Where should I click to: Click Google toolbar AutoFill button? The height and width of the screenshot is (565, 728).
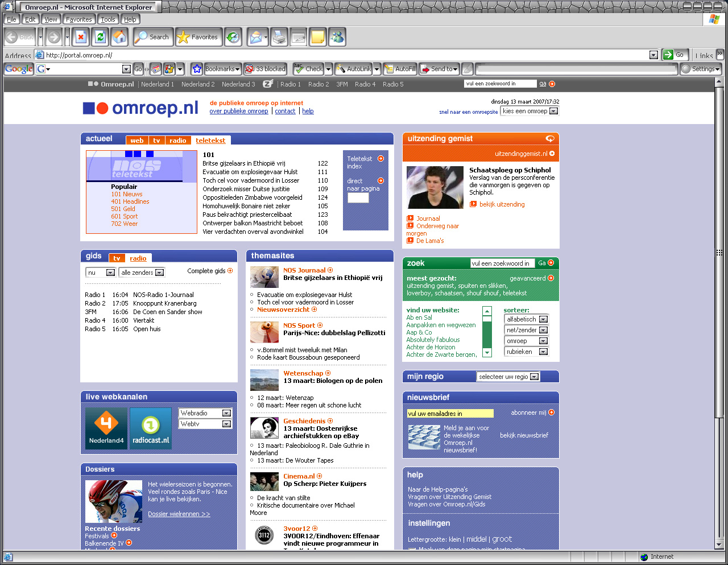coord(400,69)
